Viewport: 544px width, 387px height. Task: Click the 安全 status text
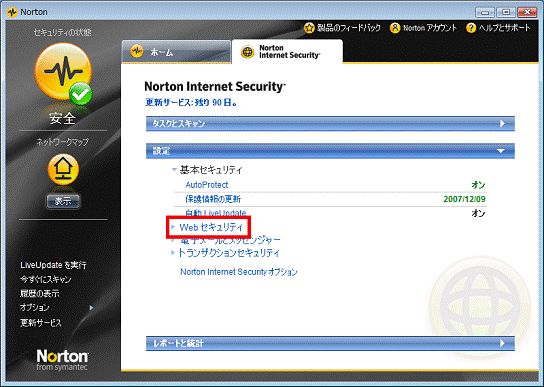click(x=62, y=118)
